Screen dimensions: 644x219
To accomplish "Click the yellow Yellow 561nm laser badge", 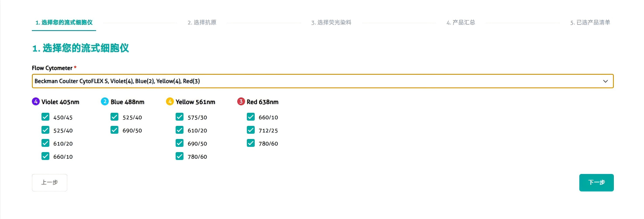I will tap(170, 102).
